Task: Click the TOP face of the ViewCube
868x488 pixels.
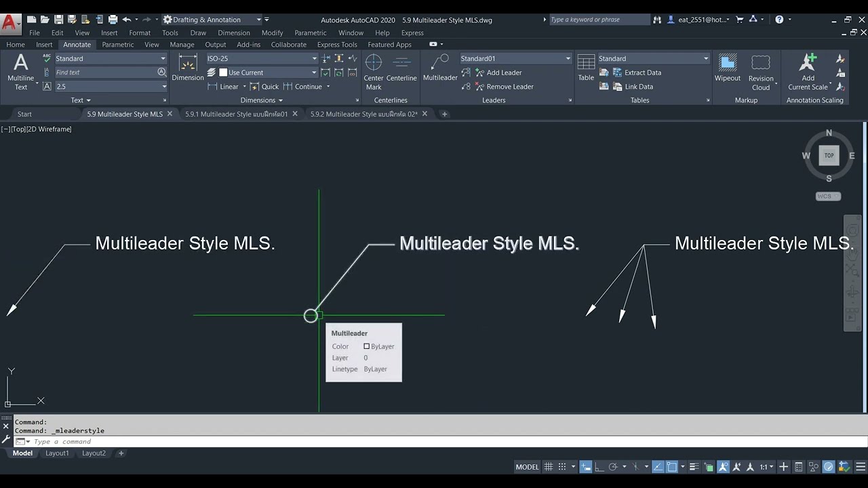Action: (829, 155)
